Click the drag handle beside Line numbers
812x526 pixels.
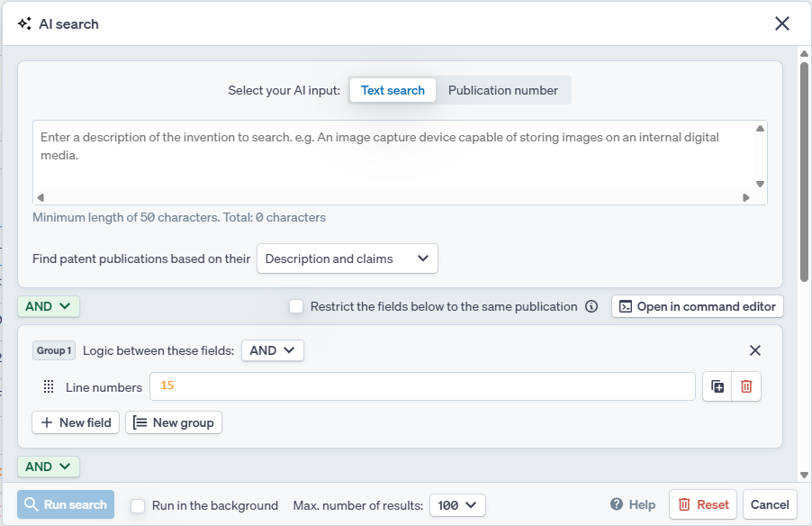tap(50, 387)
